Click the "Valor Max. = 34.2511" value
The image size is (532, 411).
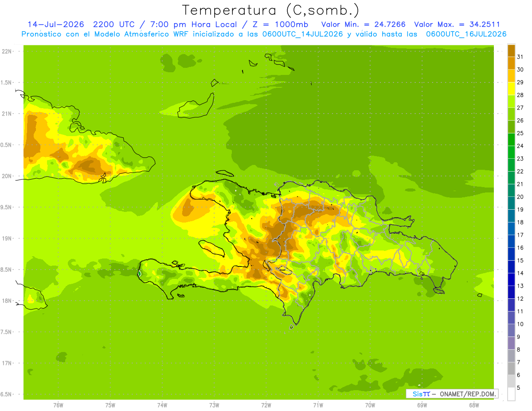[457, 24]
